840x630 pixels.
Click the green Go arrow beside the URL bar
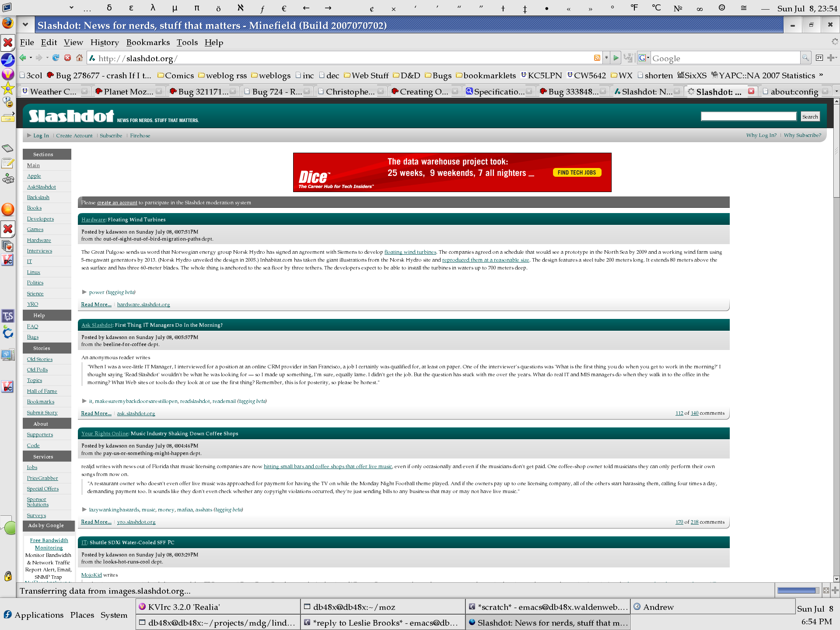tap(616, 58)
